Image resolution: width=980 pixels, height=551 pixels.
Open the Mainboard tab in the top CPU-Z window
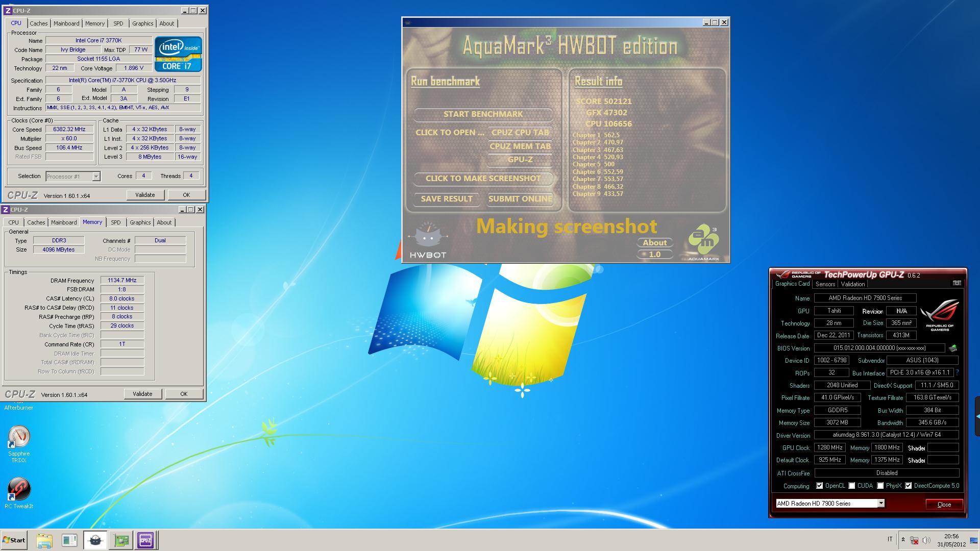(66, 23)
